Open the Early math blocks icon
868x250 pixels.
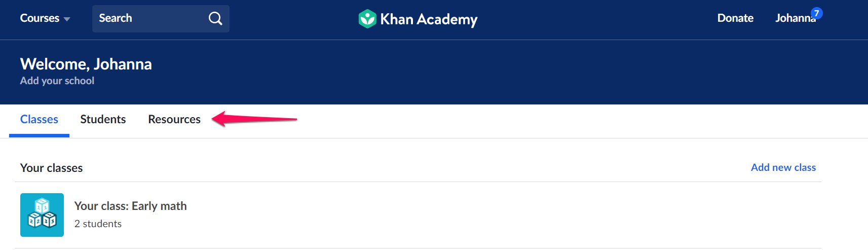coord(42,215)
